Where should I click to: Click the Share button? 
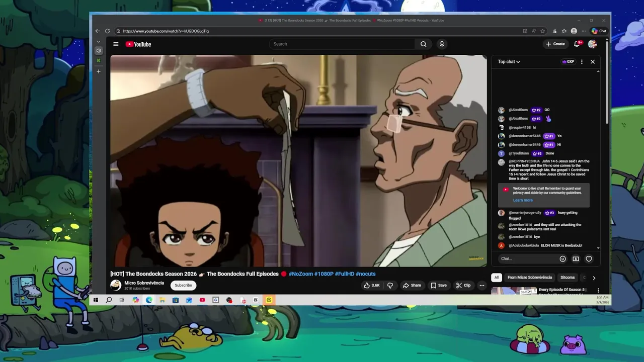tap(412, 286)
